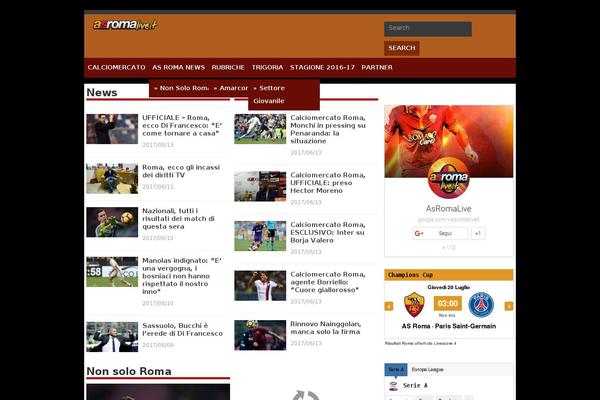Open article UFFICIALE Roma, ecco Di Francesco
Image resolution: width=600 pixels, height=400 pixels.
point(182,126)
